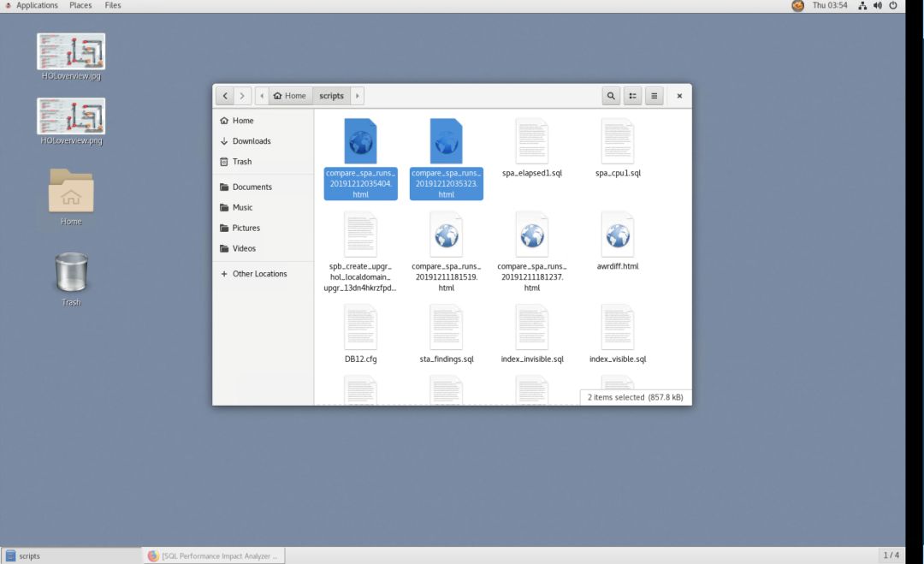Go forward with the right arrow button

tap(242, 96)
